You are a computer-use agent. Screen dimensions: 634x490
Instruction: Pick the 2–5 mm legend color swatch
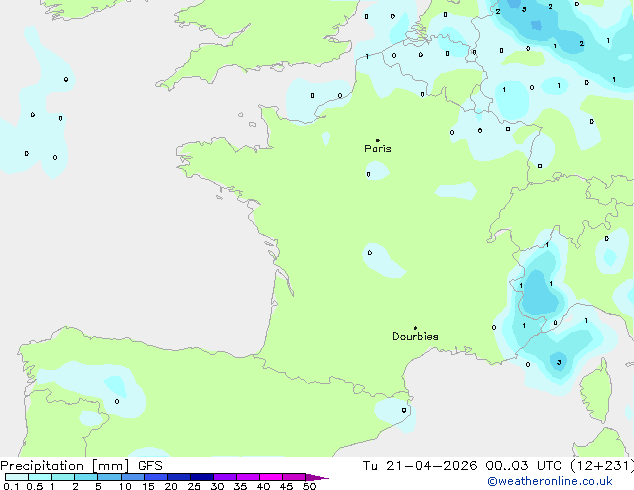tap(86, 477)
